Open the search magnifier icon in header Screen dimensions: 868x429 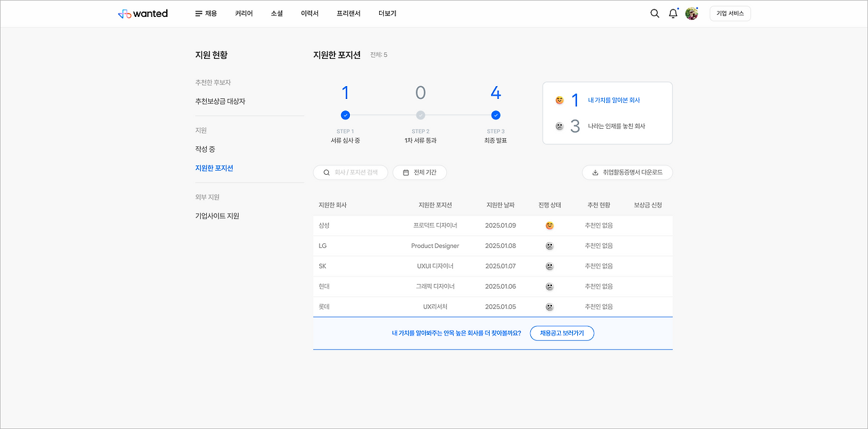[654, 14]
